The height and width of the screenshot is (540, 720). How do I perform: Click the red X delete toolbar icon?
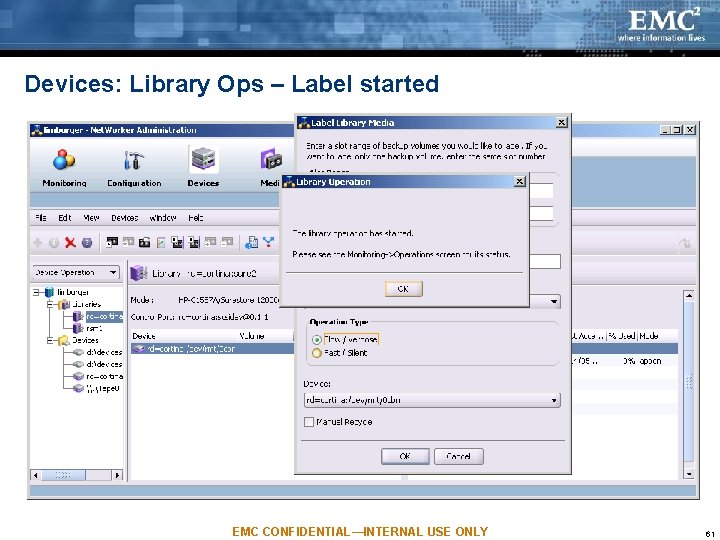point(70,242)
